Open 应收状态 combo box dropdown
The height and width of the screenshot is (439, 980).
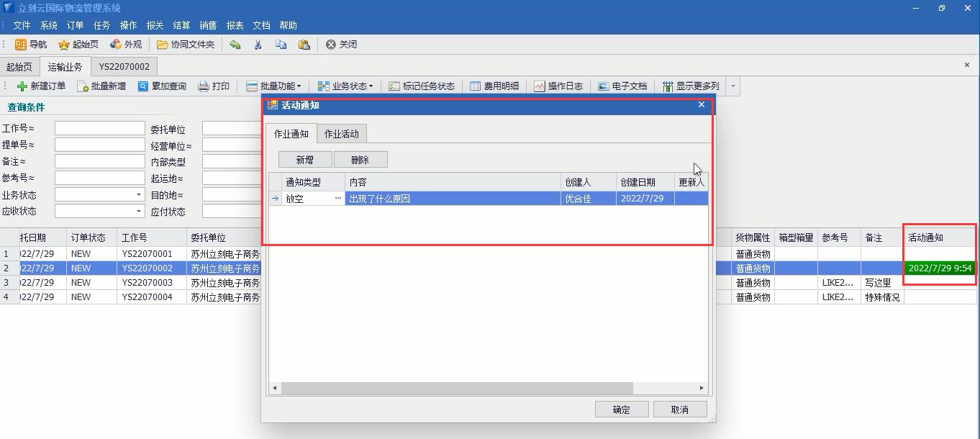pos(139,212)
